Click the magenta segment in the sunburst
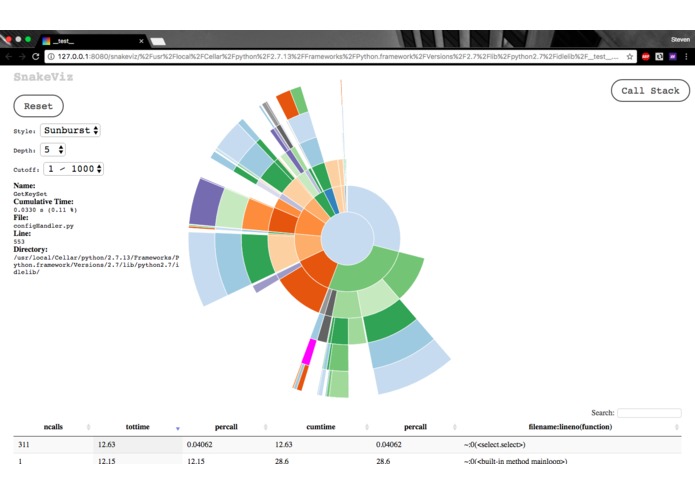 (308, 352)
